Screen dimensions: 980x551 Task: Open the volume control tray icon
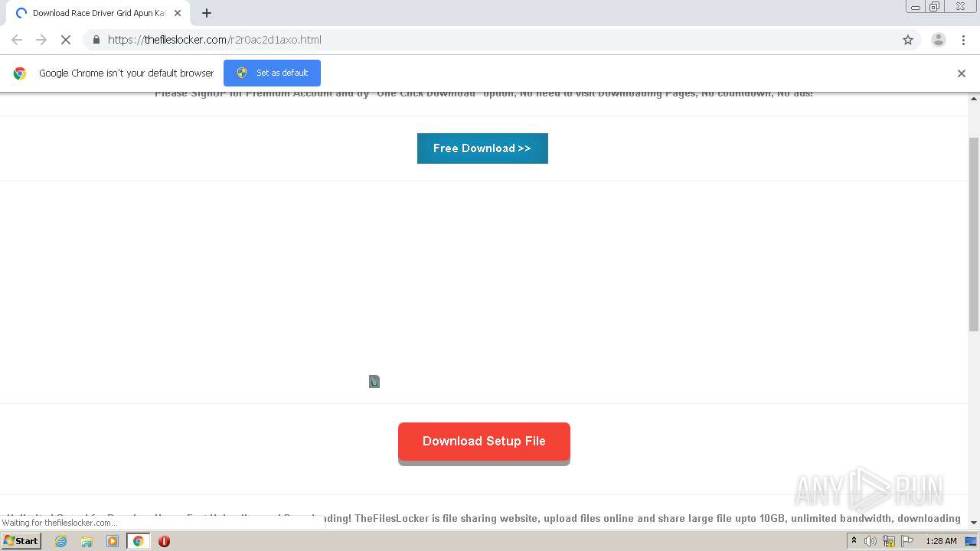point(871,541)
